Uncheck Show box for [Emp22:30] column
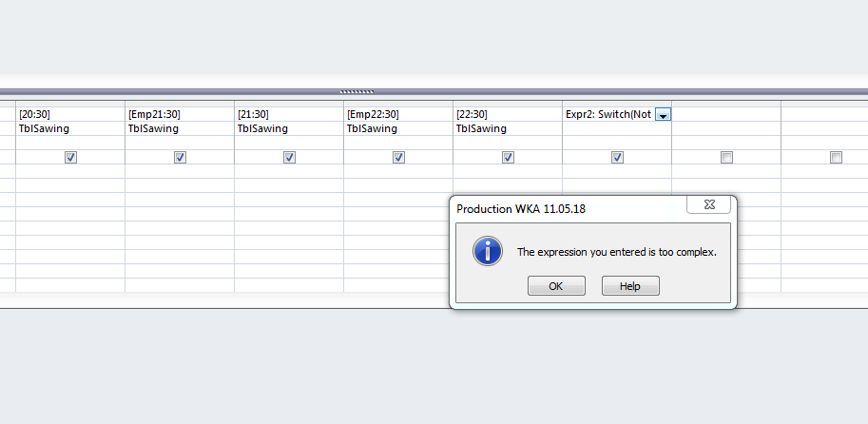Screen dimensions: 868x424 [x=398, y=158]
